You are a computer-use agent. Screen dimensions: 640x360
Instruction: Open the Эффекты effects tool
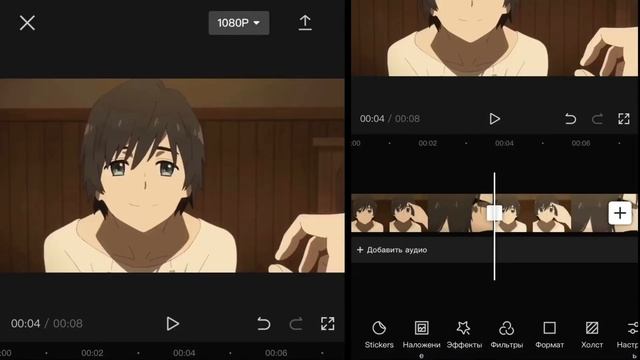coord(464,335)
